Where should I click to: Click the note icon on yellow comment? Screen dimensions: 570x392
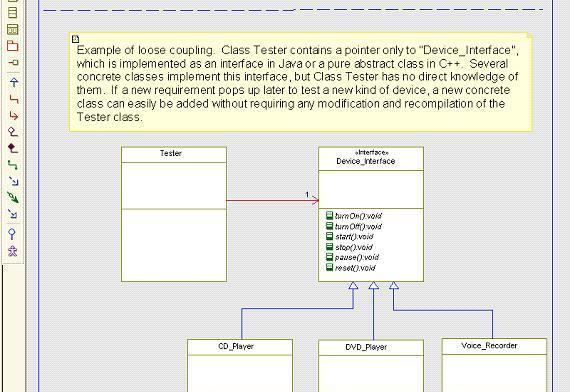pyautogui.click(x=75, y=39)
